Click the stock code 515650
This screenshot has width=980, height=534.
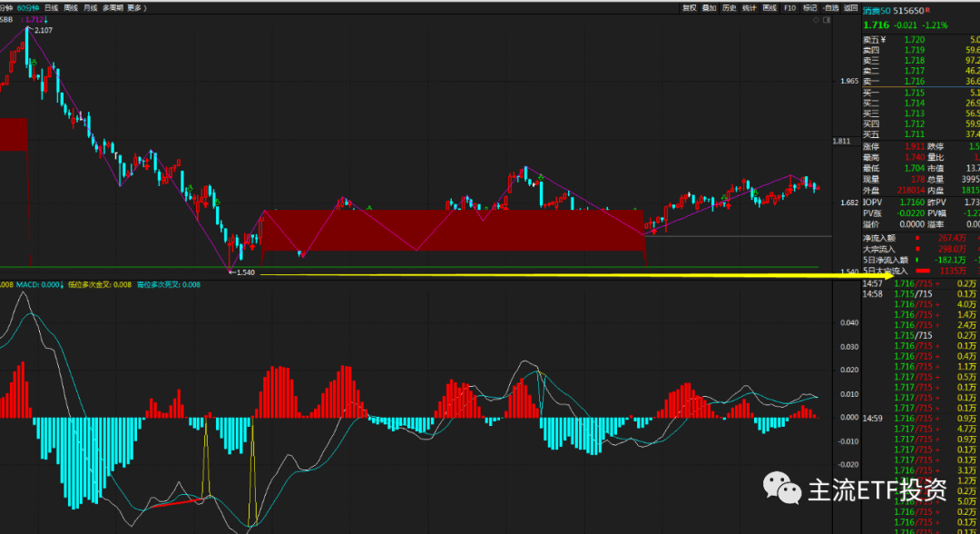(908, 11)
